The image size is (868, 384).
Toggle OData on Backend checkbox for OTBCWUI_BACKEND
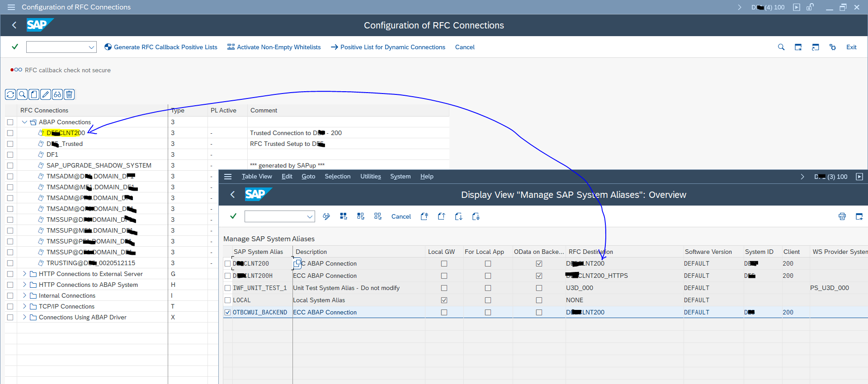coord(539,312)
